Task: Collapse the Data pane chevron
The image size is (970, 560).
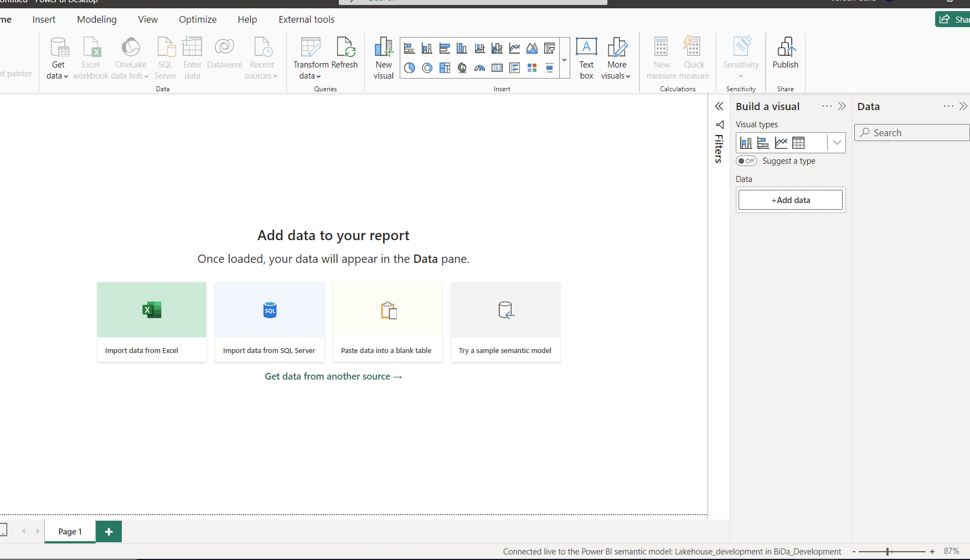Action: (x=963, y=106)
